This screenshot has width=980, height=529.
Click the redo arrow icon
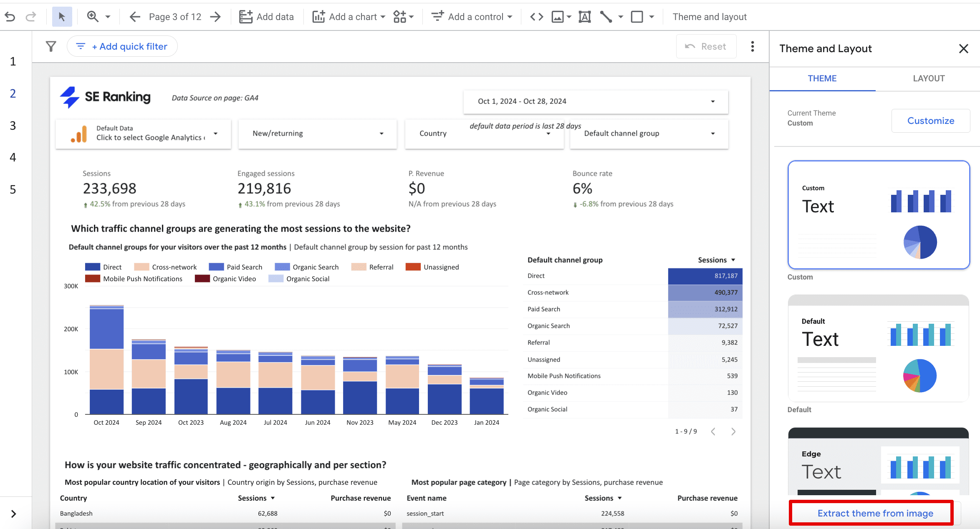click(30, 16)
